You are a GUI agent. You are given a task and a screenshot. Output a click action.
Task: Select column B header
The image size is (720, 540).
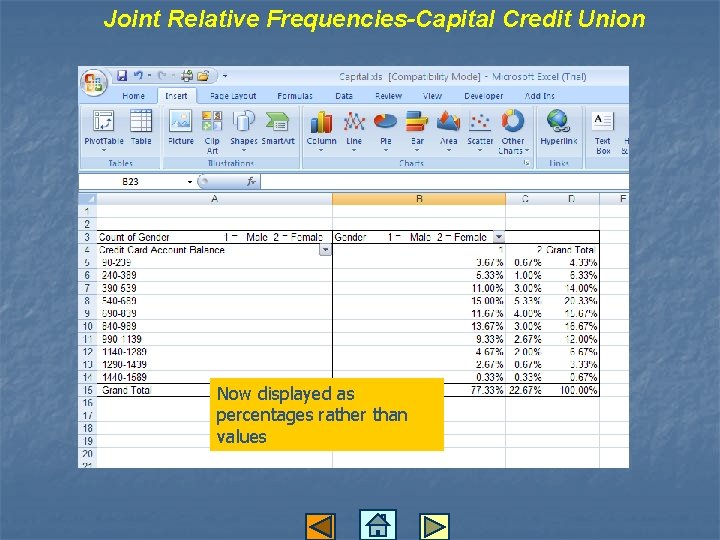click(419, 199)
